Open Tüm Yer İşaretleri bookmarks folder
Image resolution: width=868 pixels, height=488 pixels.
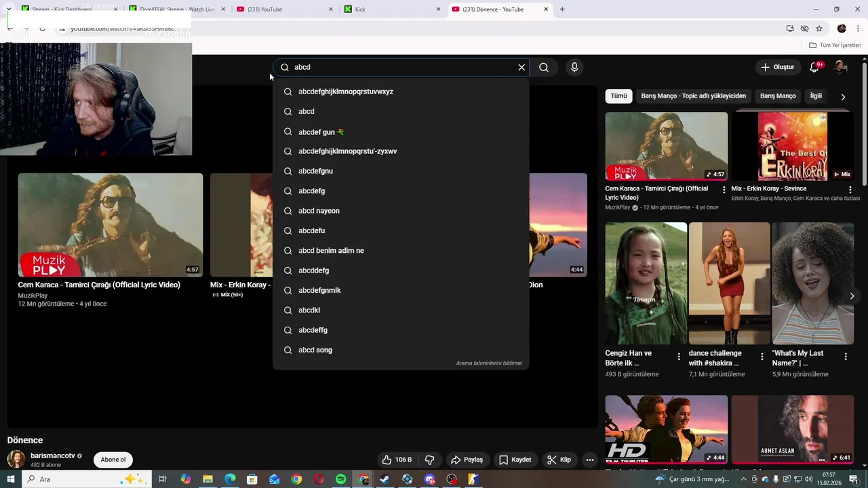[x=835, y=45]
